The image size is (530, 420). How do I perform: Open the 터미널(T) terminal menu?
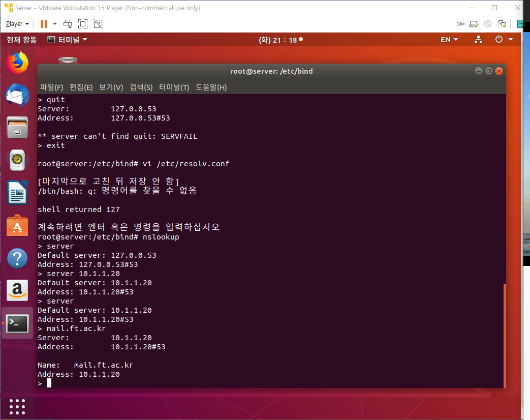coord(174,87)
